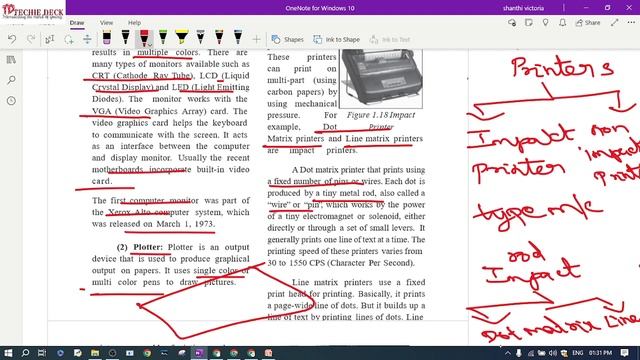Activate the Lasso Select tool
This screenshot has width=640, height=360.
click(x=69, y=39)
